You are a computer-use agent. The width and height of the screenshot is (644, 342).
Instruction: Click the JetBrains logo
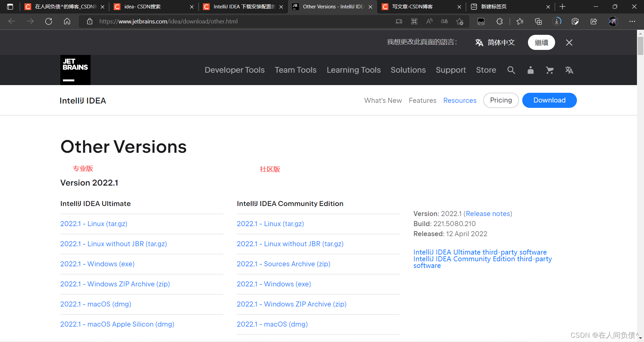click(75, 70)
